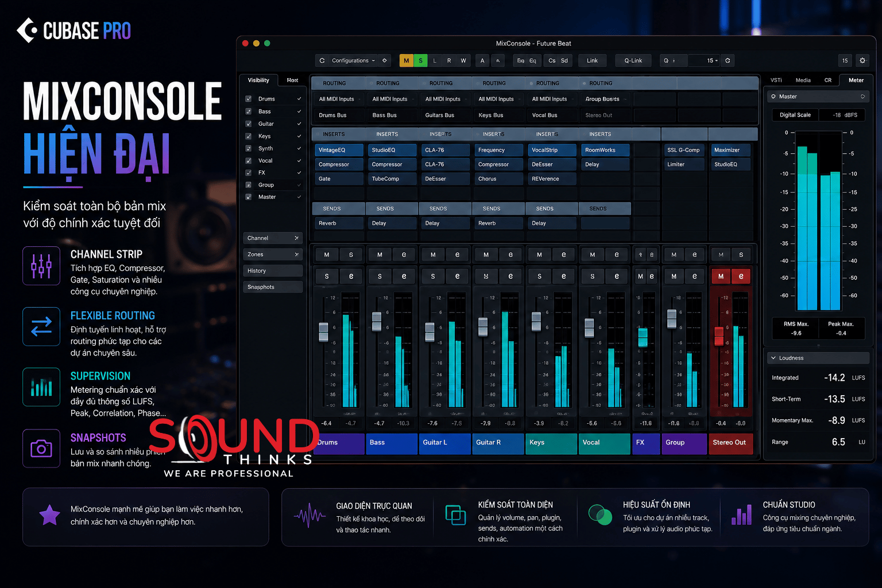Click the waveform icon beside Giao Diện Trực Quan
Image resolution: width=882 pixels, height=588 pixels.
coord(310,516)
